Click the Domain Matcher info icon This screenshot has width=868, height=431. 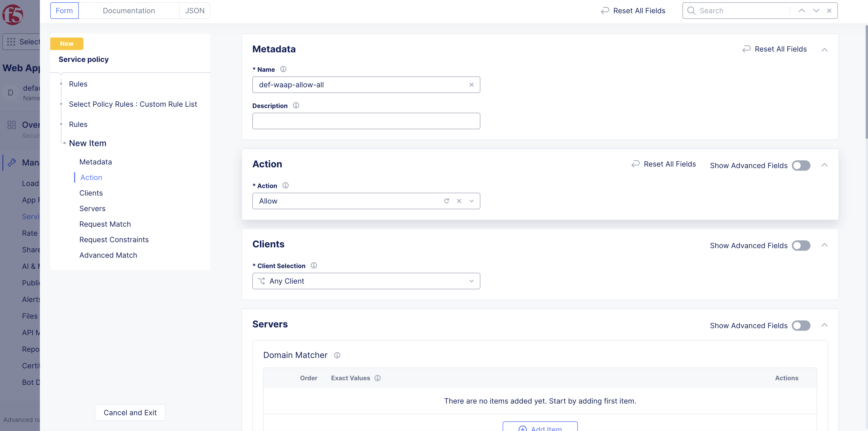(x=337, y=355)
